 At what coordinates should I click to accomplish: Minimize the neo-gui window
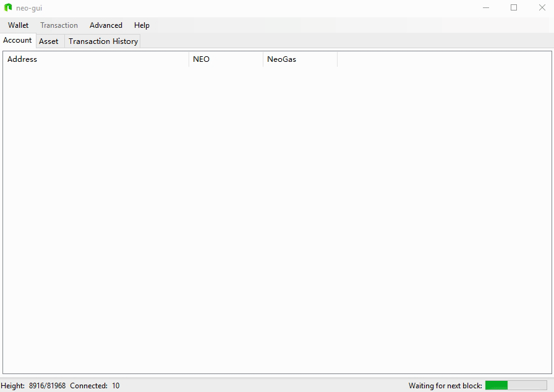[486, 8]
